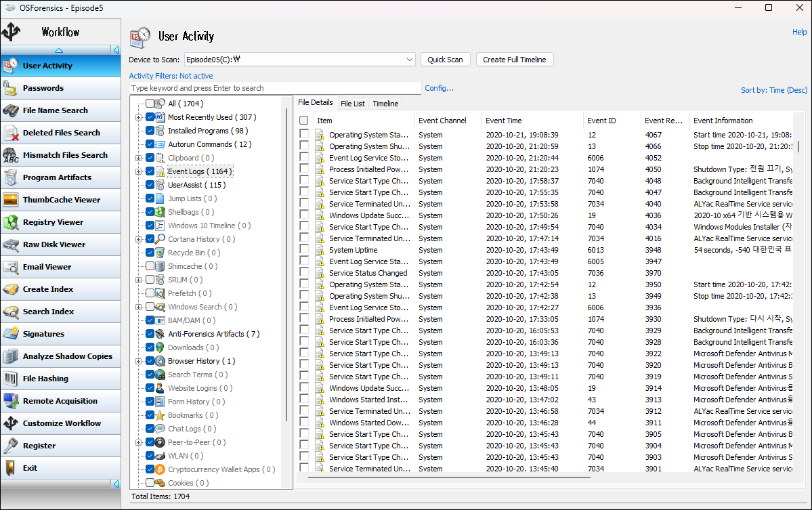Enable the Shimcache checkbox

click(150, 266)
